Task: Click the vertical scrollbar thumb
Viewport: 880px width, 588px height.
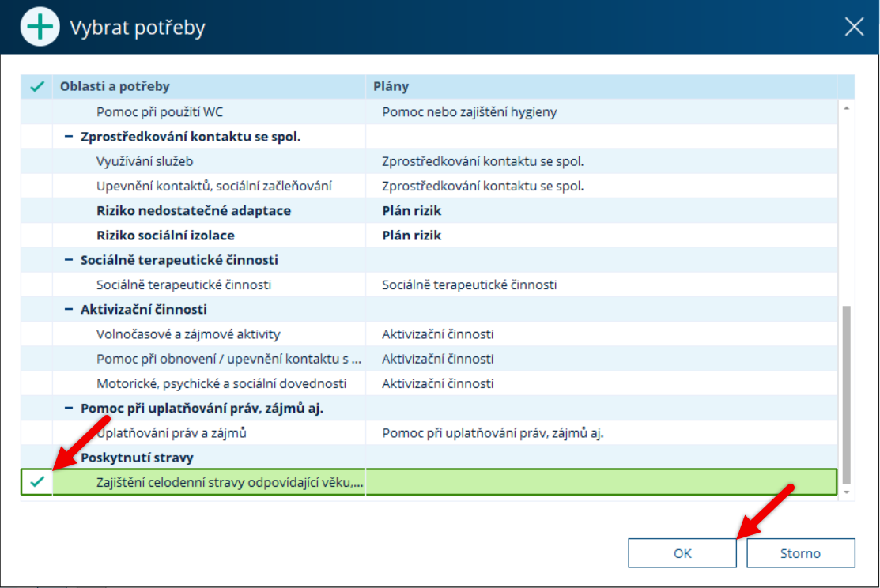Action: point(846,394)
